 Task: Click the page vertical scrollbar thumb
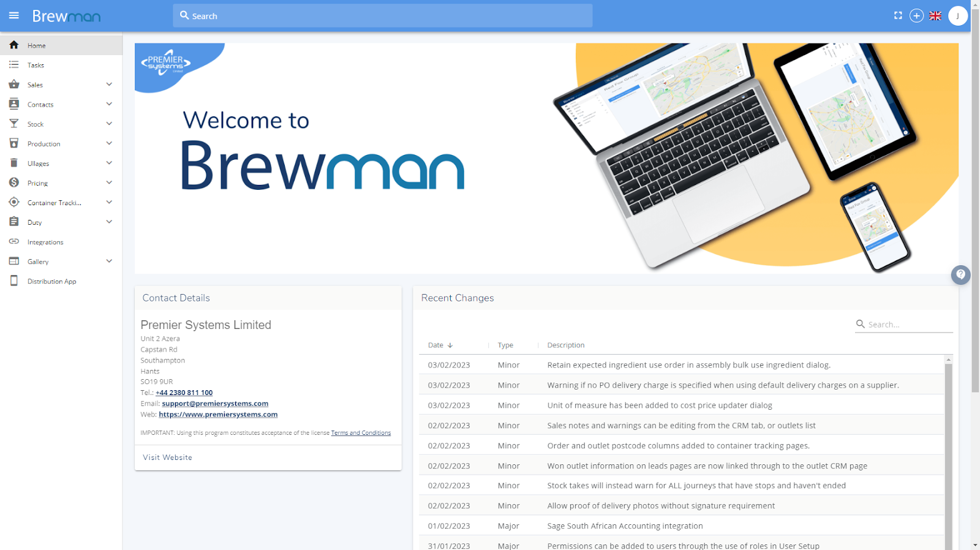976,202
